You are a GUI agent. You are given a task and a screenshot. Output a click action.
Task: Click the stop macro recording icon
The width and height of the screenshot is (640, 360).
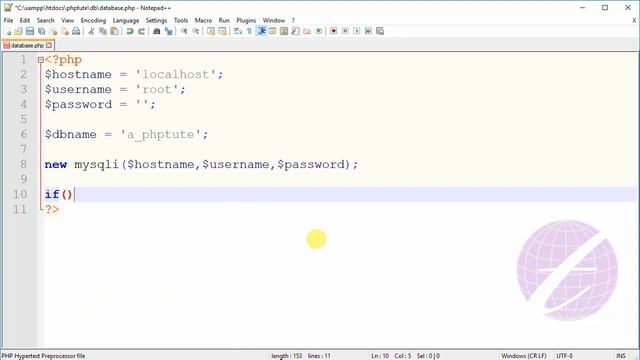345,31
